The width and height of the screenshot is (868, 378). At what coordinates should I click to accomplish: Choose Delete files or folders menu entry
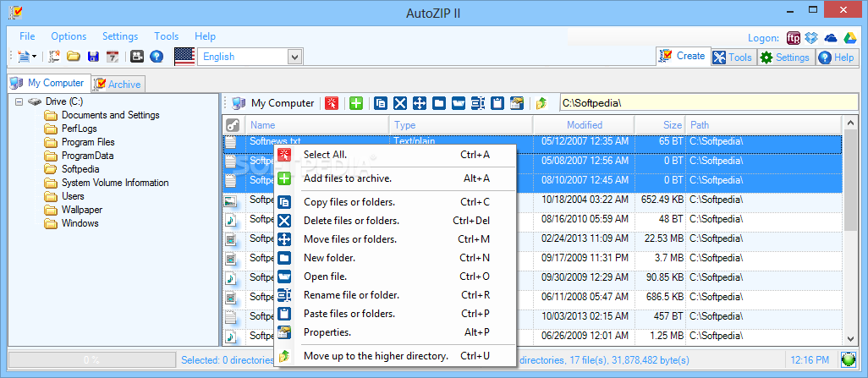(395, 221)
